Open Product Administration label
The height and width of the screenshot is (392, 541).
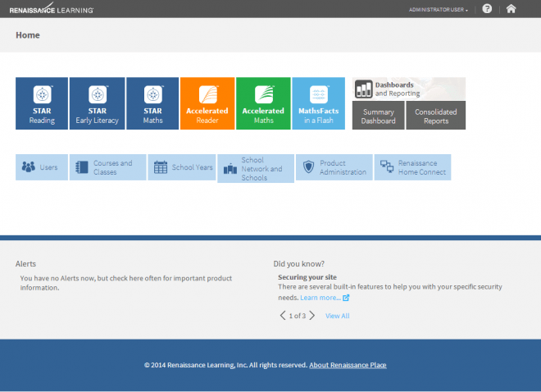click(x=343, y=167)
